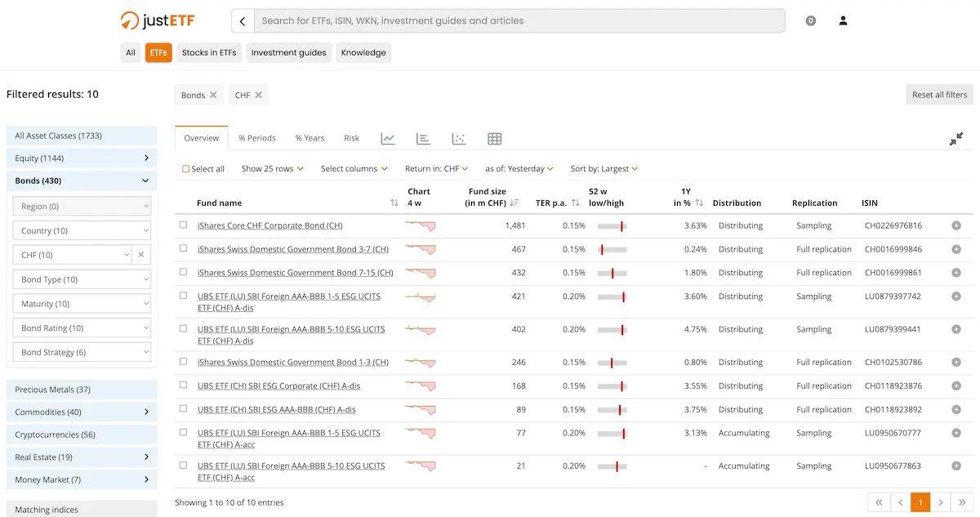The height and width of the screenshot is (517, 980).
Task: Remove the CHF filter chip
Action: tap(258, 95)
